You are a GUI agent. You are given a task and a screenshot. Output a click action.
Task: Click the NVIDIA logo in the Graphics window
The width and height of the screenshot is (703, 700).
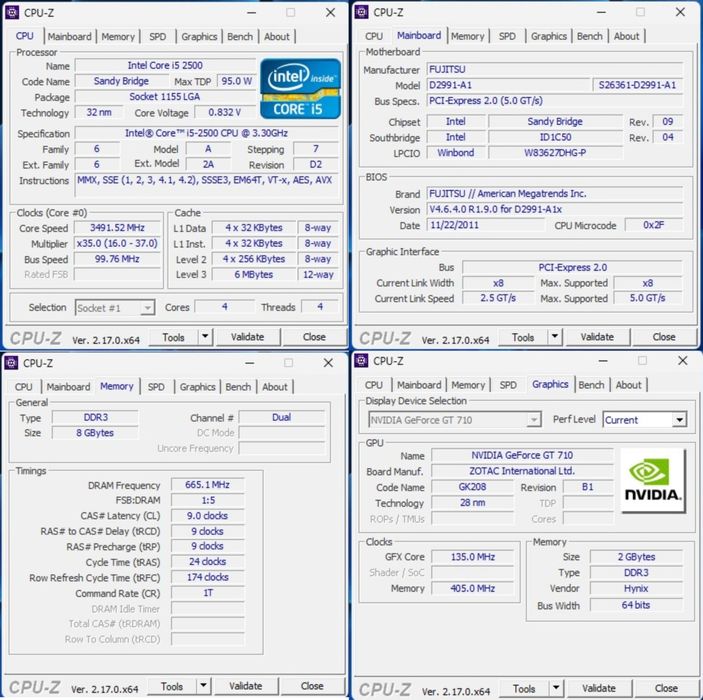pyautogui.click(x=653, y=481)
